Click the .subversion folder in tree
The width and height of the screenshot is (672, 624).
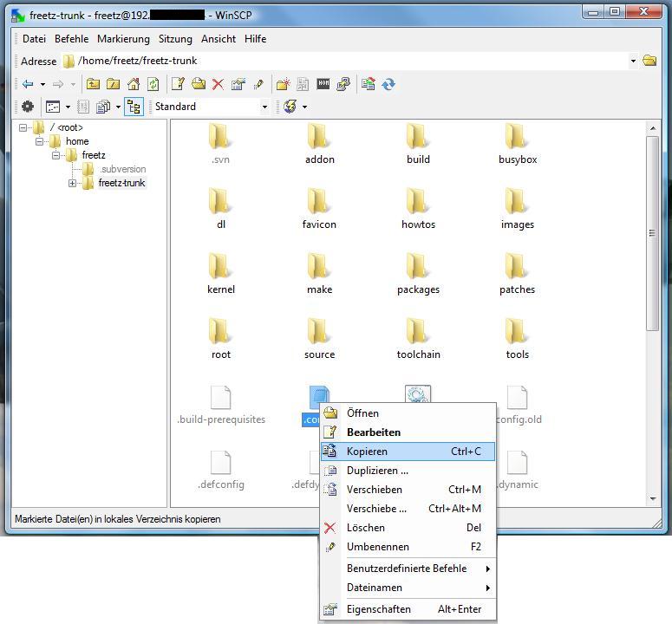click(x=121, y=169)
